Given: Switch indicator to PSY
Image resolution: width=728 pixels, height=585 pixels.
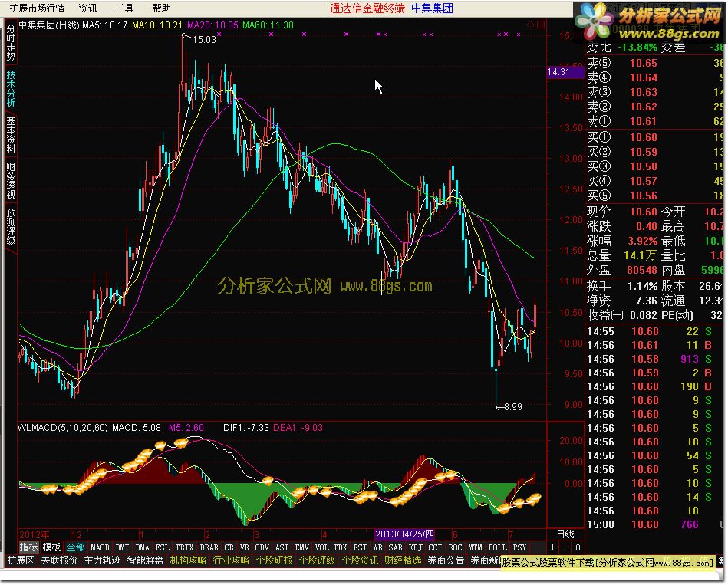Looking at the screenshot, I should point(519,547).
